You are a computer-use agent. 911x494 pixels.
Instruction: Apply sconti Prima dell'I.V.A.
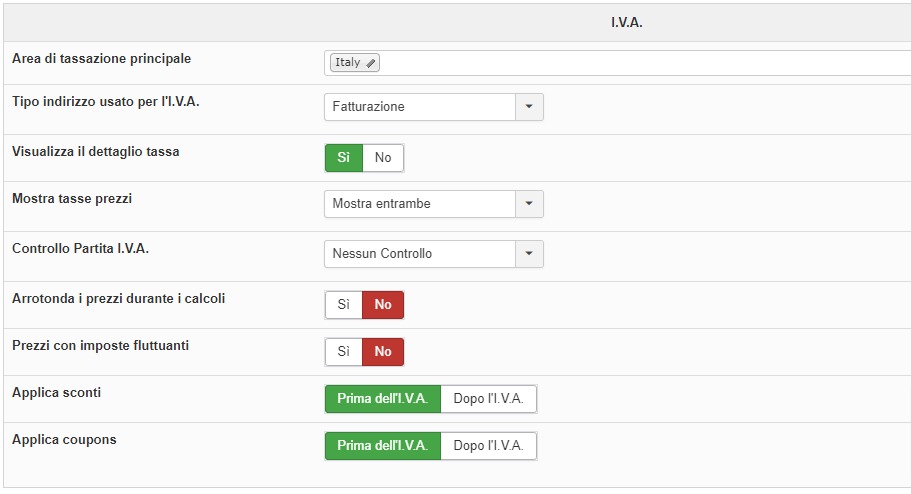click(x=382, y=399)
